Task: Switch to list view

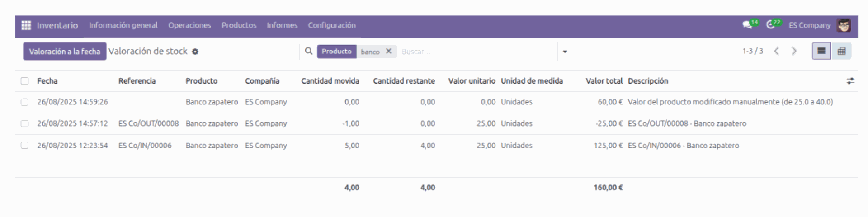Action: [821, 51]
